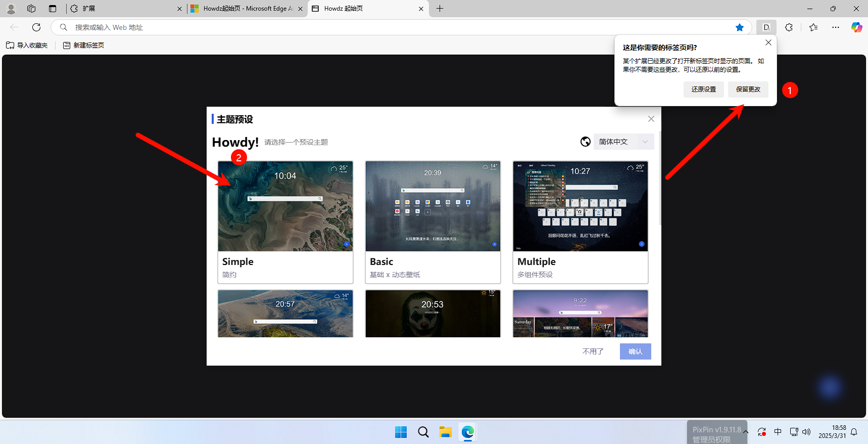
Task: Open Settings and more ellipsis menu
Action: (x=836, y=27)
